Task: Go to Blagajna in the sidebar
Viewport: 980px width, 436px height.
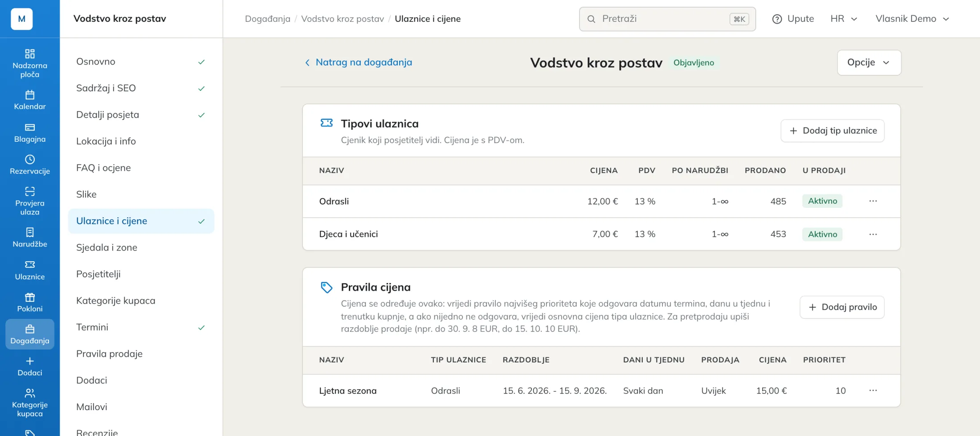Action: tap(30, 133)
